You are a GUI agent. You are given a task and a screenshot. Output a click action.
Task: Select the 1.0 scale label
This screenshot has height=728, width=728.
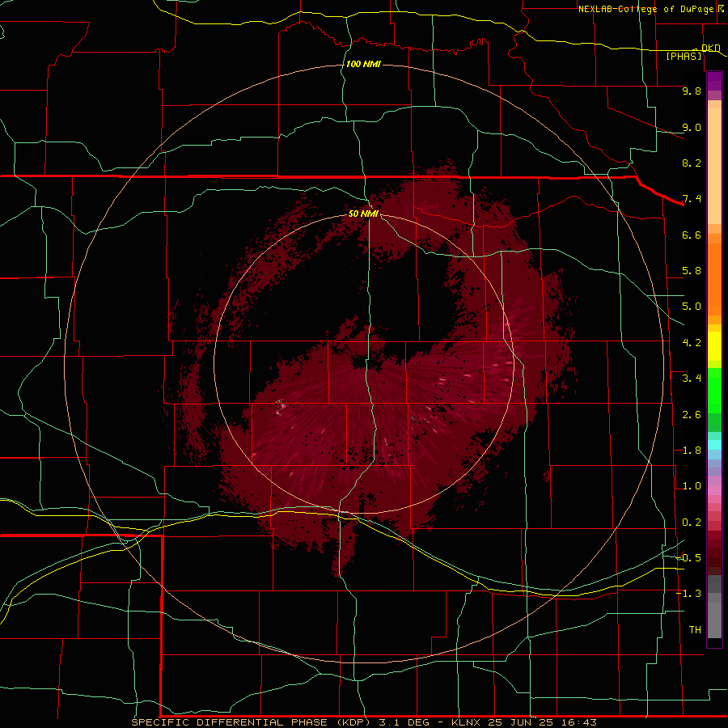click(x=692, y=486)
